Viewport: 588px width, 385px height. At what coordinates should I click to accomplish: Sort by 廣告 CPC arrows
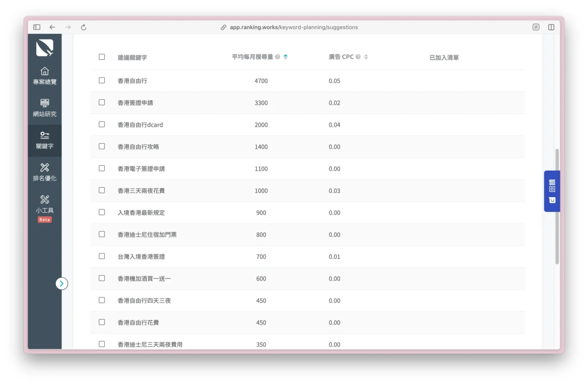pyautogui.click(x=366, y=57)
